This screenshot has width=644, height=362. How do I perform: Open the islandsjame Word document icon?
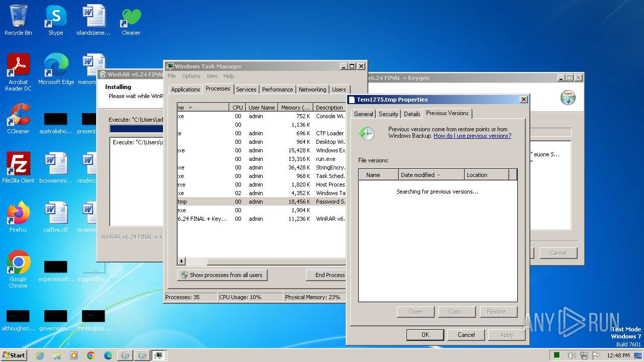94,20
